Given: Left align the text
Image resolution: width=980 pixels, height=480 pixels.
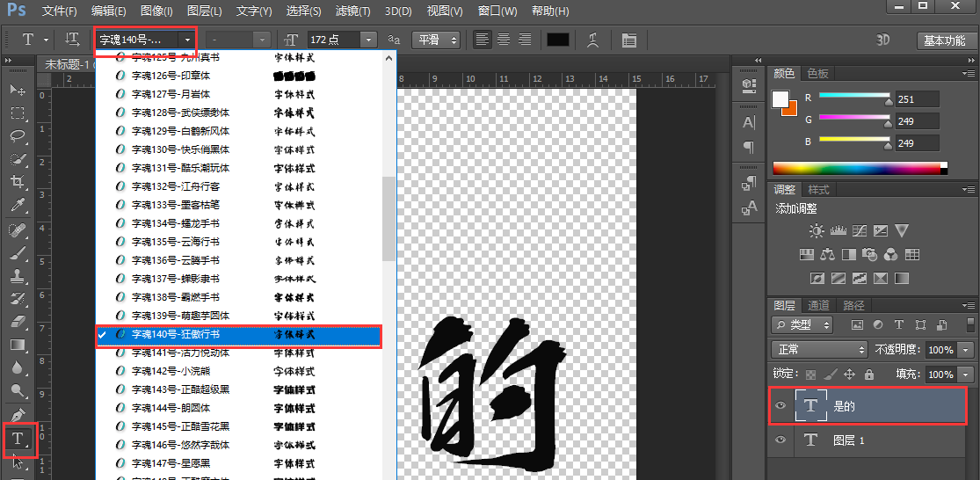Looking at the screenshot, I should click(482, 40).
